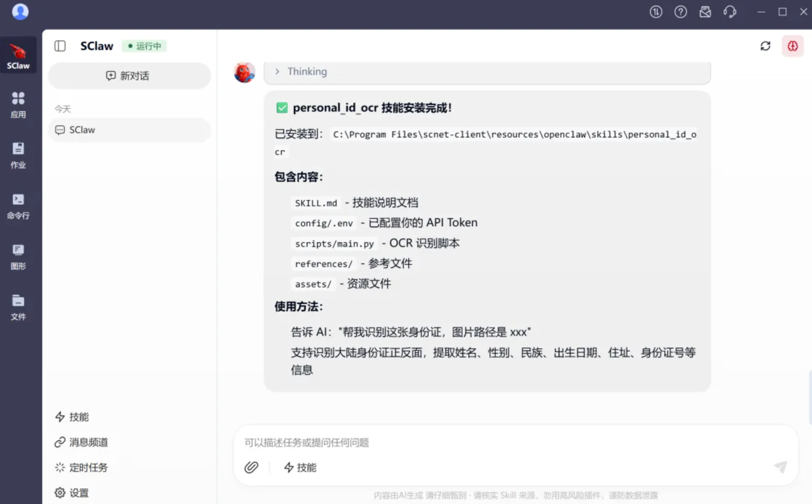This screenshot has width=812, height=504.
Task: Open the 技能 skill picker below input
Action: tap(300, 467)
